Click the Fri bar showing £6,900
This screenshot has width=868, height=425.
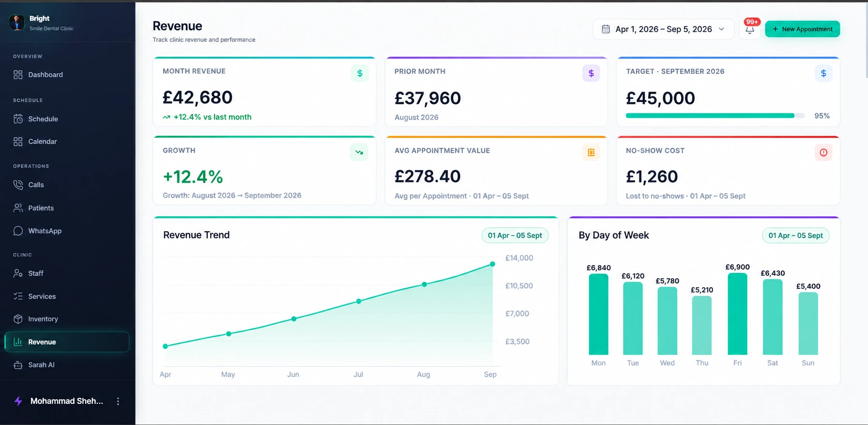tap(737, 314)
